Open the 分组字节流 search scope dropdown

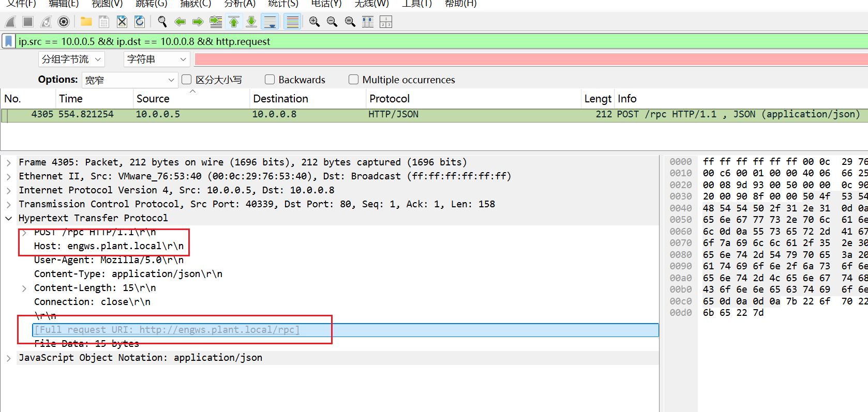pos(71,59)
